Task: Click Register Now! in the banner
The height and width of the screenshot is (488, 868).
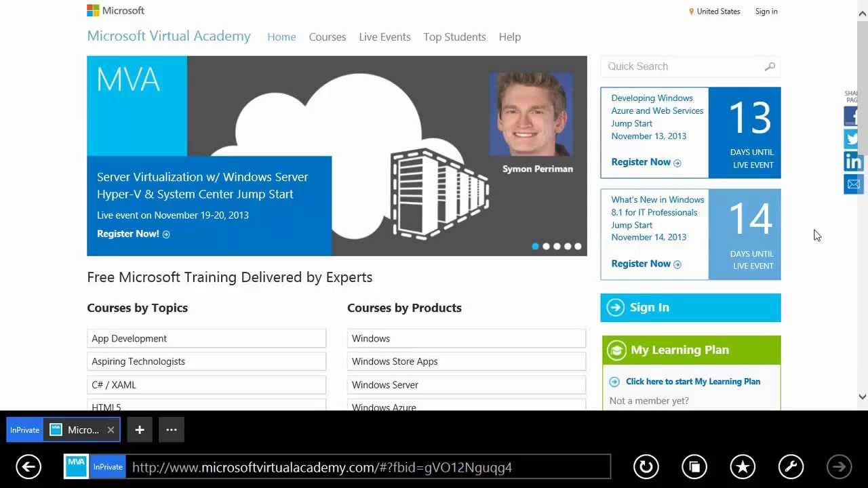Action: coord(134,234)
